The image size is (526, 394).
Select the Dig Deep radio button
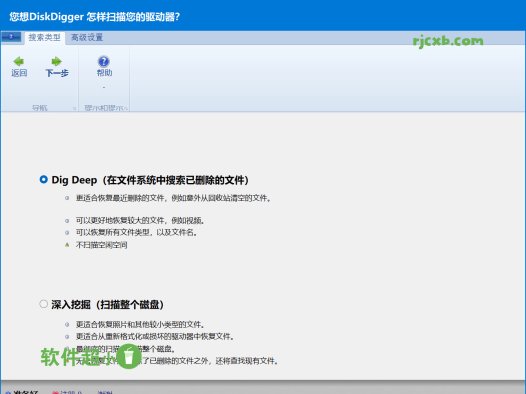coord(44,179)
